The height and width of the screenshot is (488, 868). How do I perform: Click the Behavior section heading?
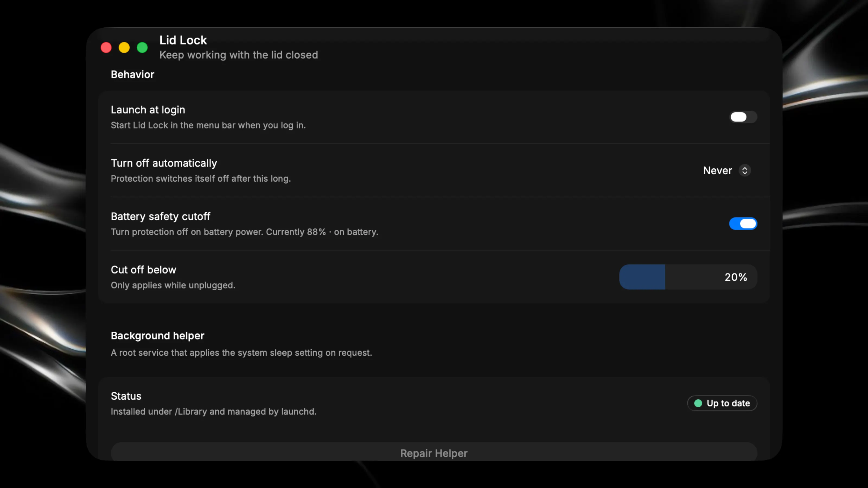132,75
